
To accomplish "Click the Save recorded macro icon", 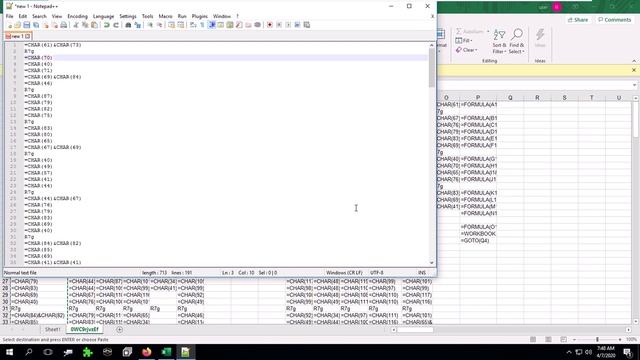I will pos(307,25).
